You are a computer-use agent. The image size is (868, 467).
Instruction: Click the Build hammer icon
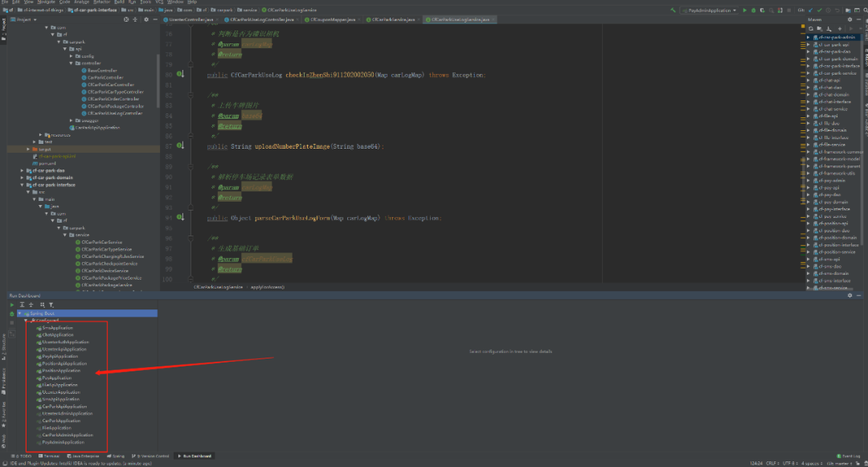point(674,10)
